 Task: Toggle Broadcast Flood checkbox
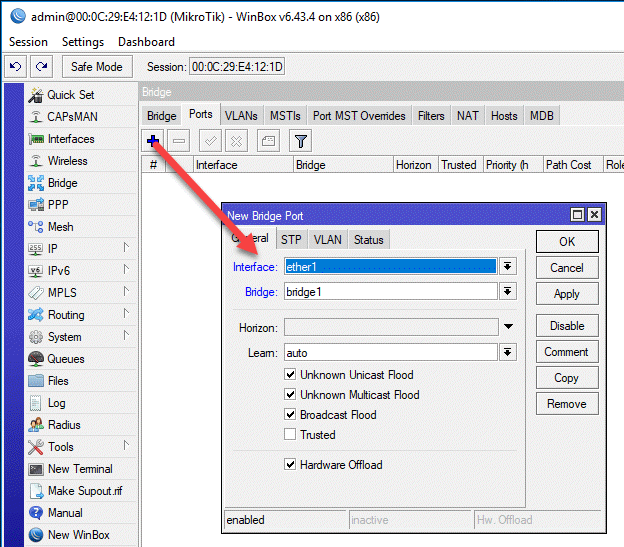click(x=290, y=414)
